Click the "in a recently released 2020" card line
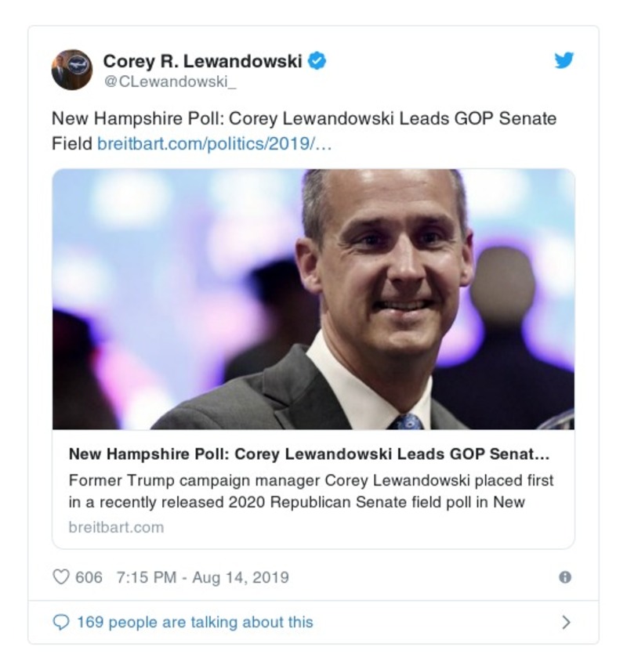The image size is (627, 672). click(296, 502)
